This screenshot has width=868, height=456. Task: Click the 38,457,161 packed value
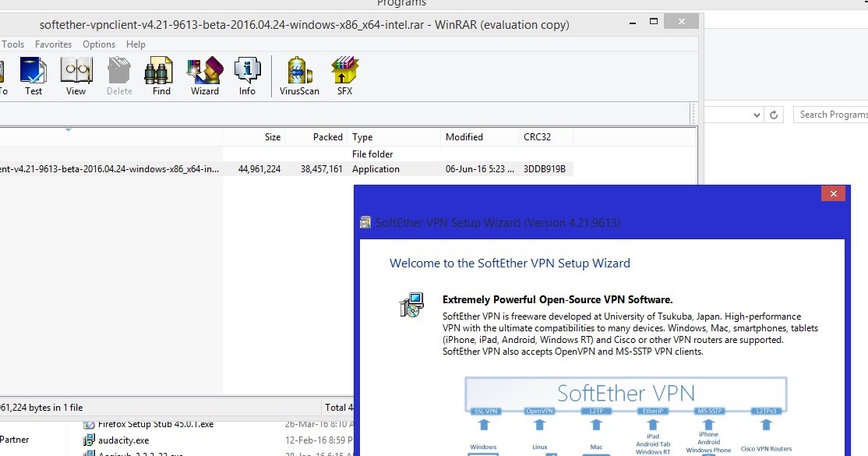coord(322,169)
